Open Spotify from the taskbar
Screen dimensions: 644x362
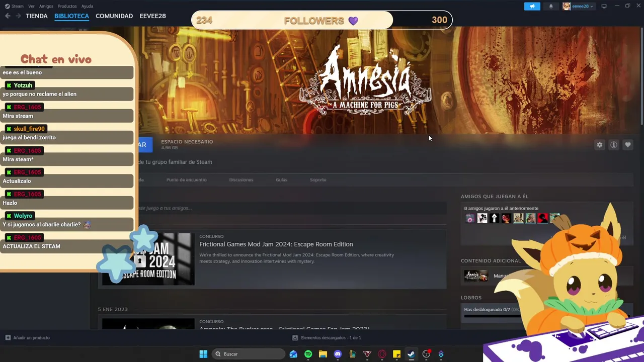click(308, 354)
